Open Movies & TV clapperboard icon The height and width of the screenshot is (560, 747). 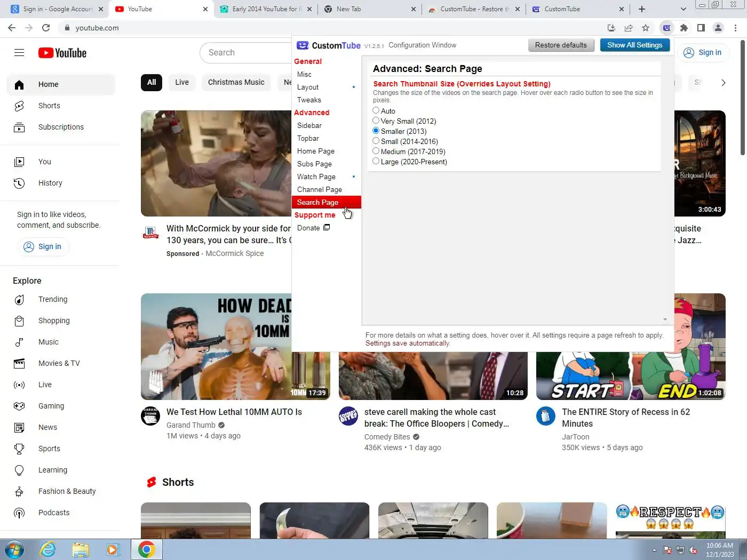(19, 363)
